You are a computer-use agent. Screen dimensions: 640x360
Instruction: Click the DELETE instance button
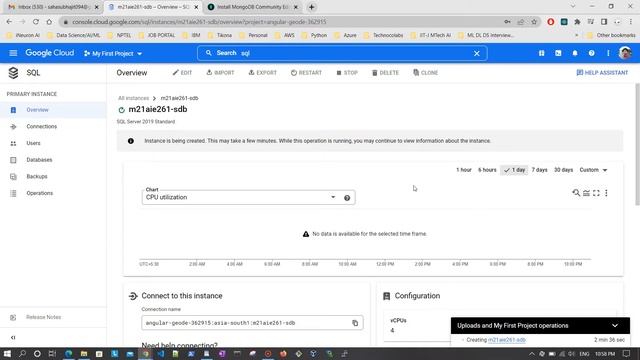(x=385, y=73)
